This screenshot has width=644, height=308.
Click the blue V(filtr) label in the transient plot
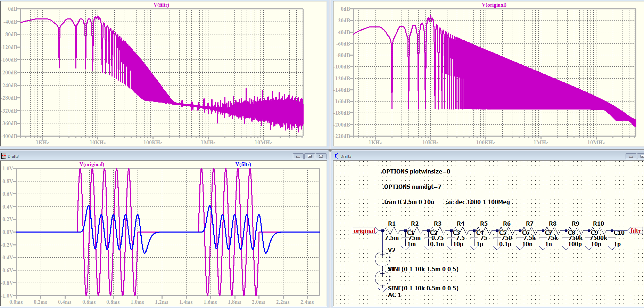click(x=243, y=164)
